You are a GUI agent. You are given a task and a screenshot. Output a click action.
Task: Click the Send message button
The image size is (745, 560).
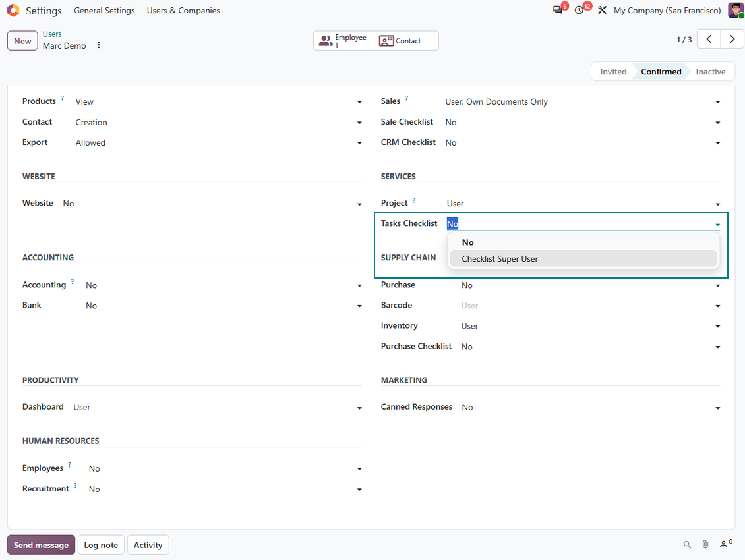[x=41, y=545]
